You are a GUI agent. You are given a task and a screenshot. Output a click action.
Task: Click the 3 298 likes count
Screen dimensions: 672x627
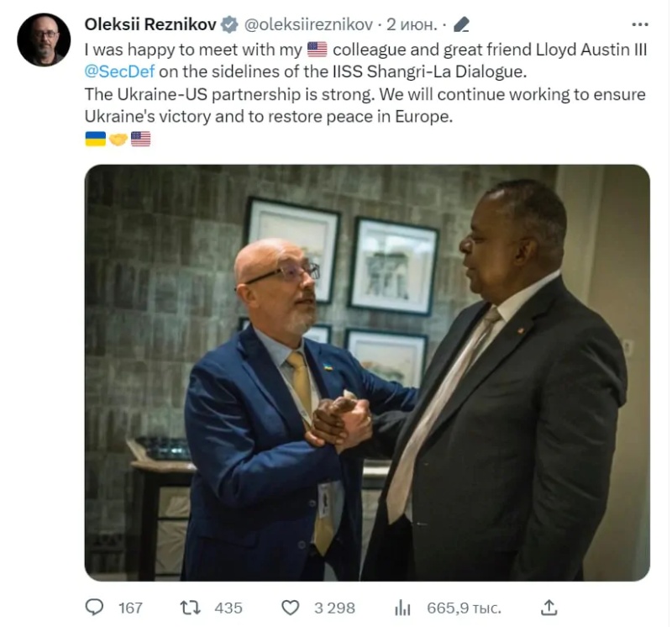tap(334, 608)
